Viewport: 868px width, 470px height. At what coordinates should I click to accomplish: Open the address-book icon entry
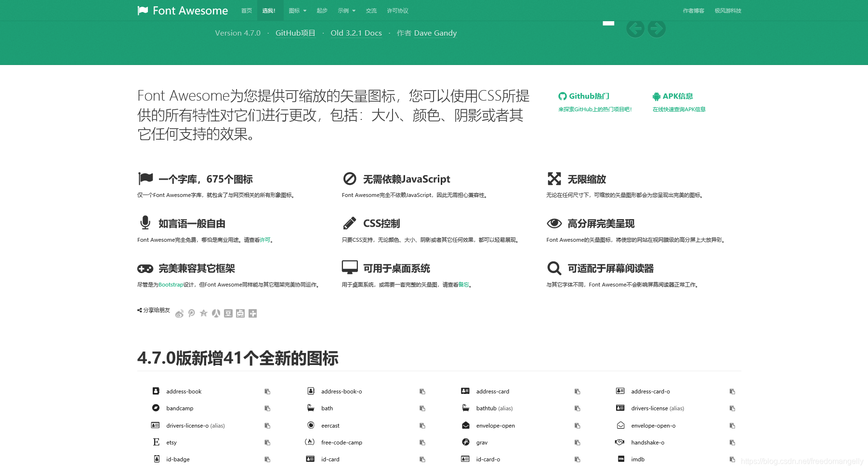coord(177,392)
